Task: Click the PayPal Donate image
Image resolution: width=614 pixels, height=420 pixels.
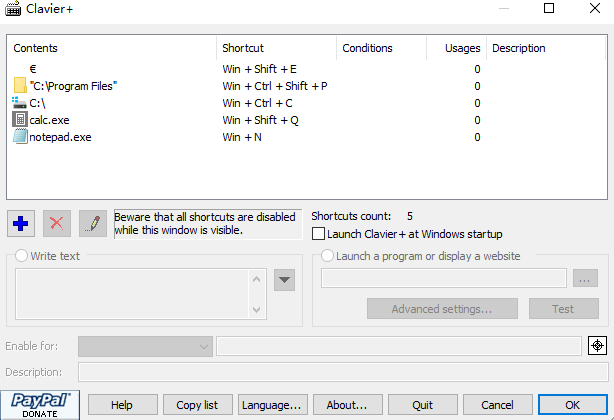Action: (40, 404)
